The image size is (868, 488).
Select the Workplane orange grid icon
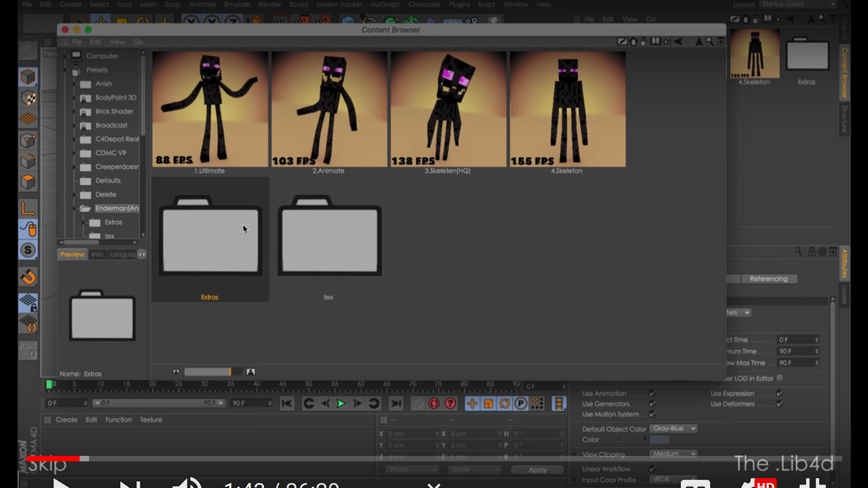click(x=28, y=119)
